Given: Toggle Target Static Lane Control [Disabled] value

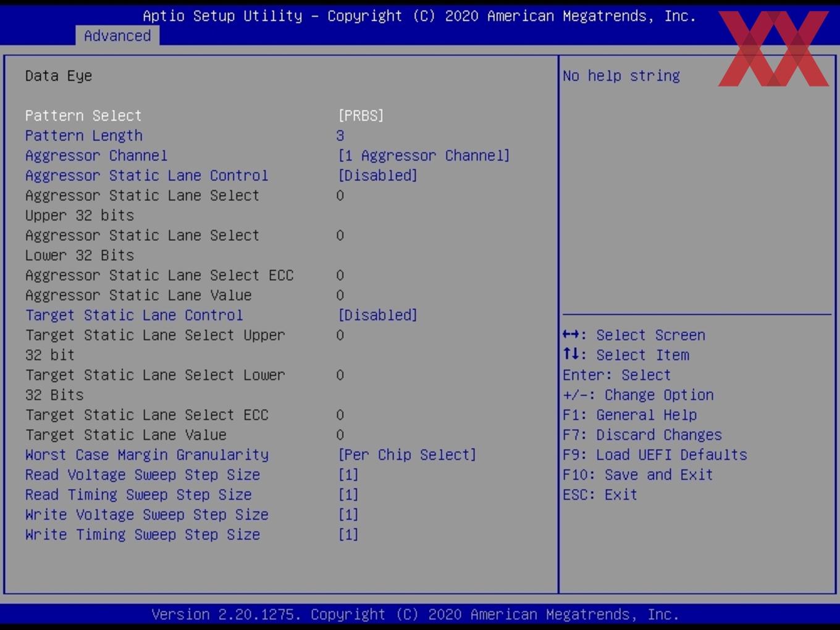Looking at the screenshot, I should point(377,315).
